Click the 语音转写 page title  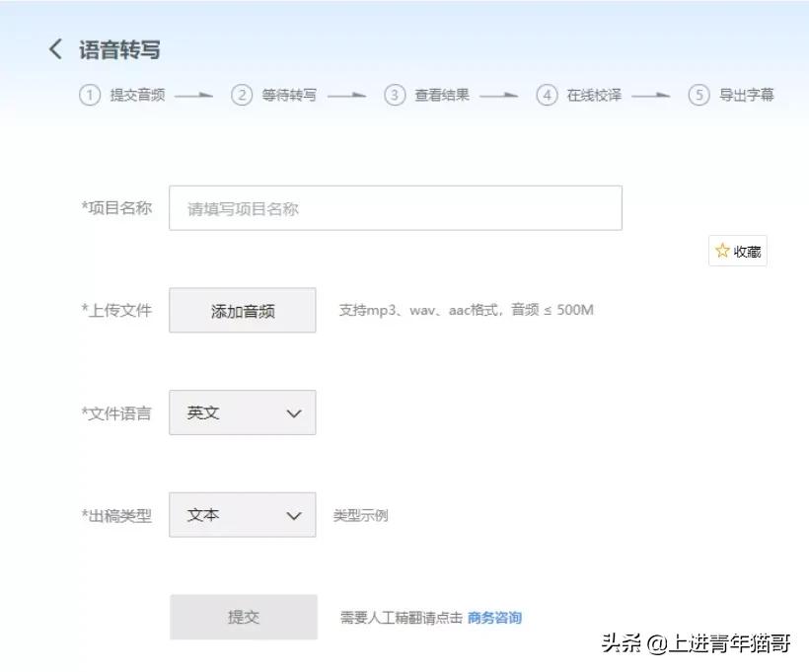click(x=118, y=48)
